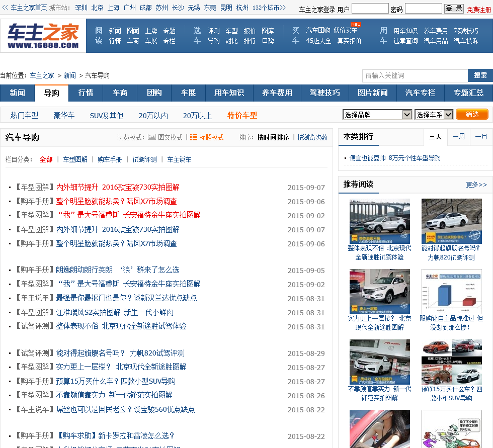Show ranking for 一周
This screenshot has width=493, height=448.
pyautogui.click(x=458, y=137)
